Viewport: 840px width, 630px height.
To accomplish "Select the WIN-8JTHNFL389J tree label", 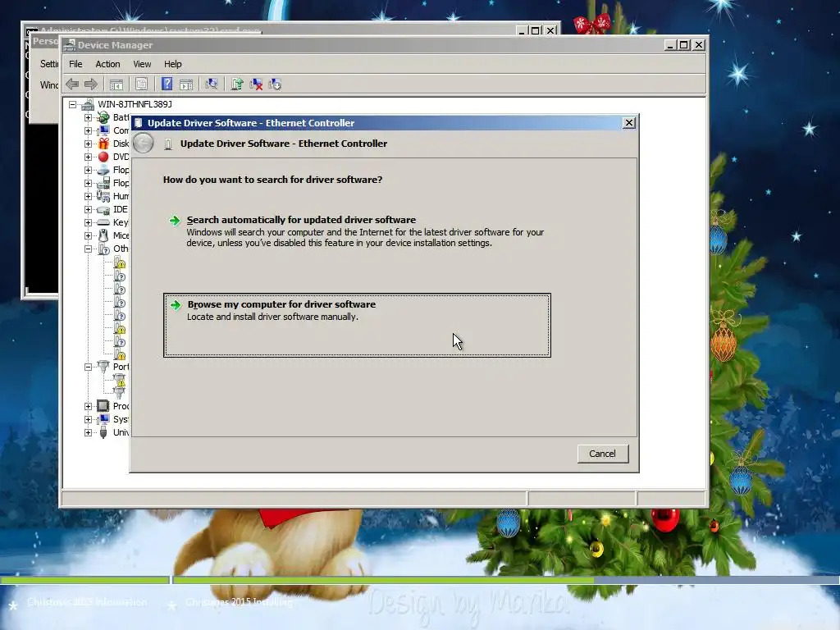I will pyautogui.click(x=135, y=104).
